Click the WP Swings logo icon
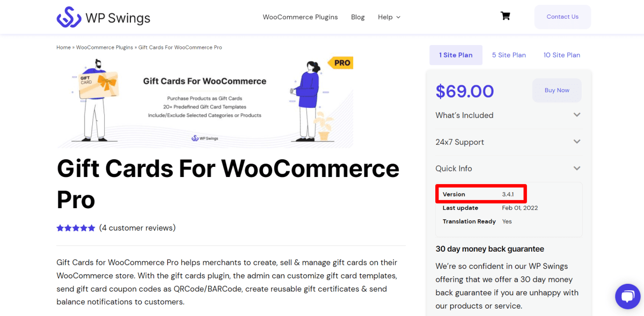The width and height of the screenshot is (644, 316). (x=69, y=17)
